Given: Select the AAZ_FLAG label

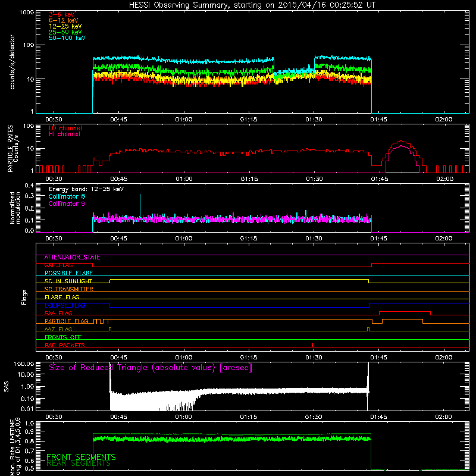Looking at the screenshot, I should click(x=58, y=329).
